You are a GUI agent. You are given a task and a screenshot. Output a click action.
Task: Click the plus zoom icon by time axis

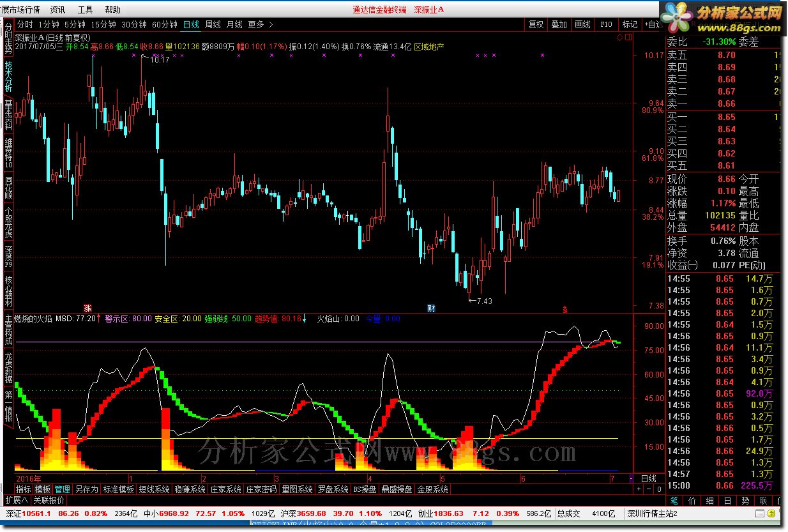[639, 489]
